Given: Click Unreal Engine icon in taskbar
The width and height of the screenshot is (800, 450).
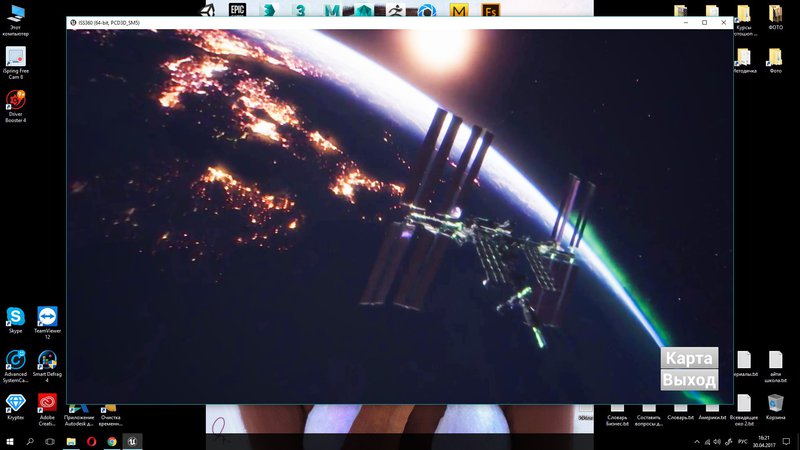Looking at the screenshot, I should (x=132, y=441).
